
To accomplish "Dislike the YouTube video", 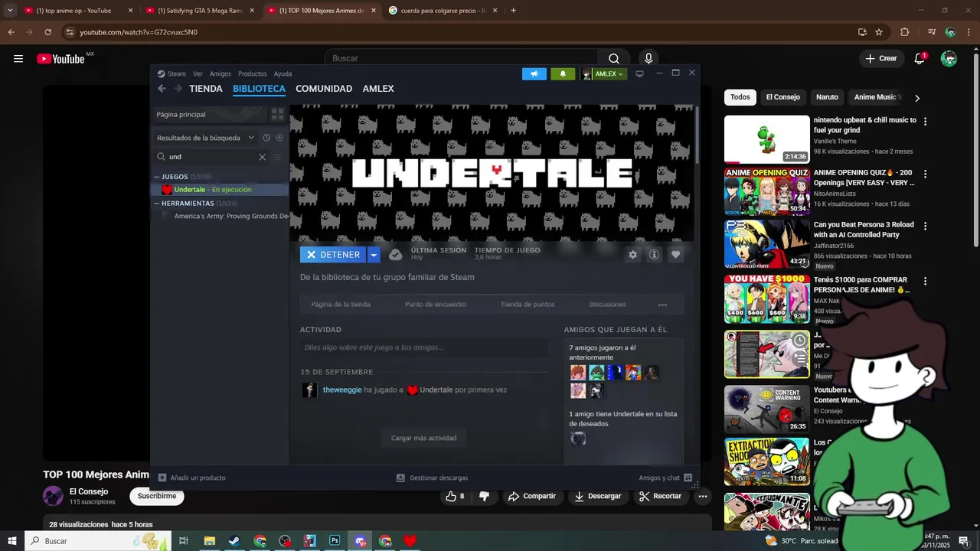I will coord(484,496).
